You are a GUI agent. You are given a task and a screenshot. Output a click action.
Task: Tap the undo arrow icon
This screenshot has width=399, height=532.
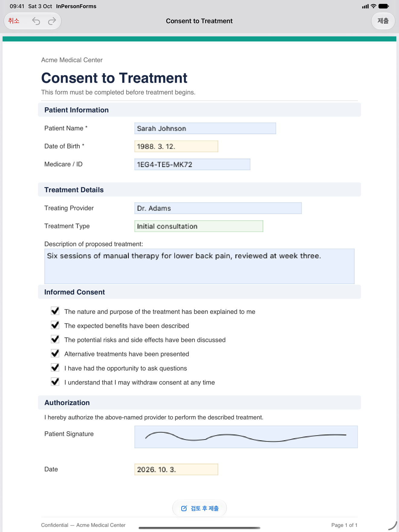tap(36, 21)
